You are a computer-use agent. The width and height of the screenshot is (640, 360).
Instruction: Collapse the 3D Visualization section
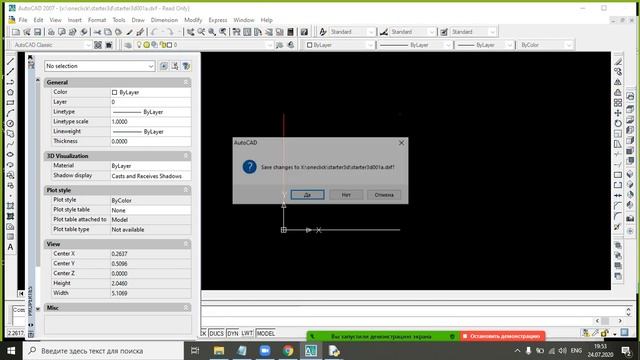[x=186, y=156]
